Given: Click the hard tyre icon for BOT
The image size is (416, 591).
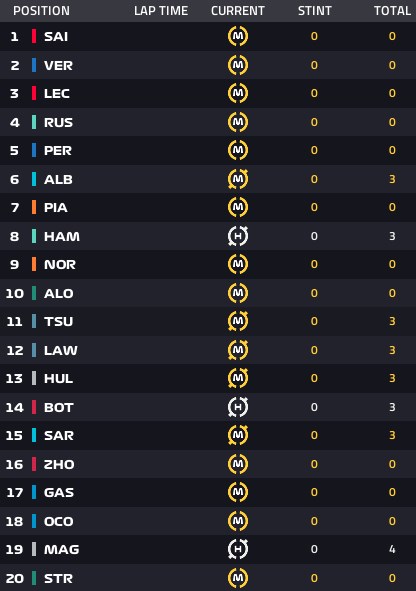Looking at the screenshot, I should pos(238,407).
